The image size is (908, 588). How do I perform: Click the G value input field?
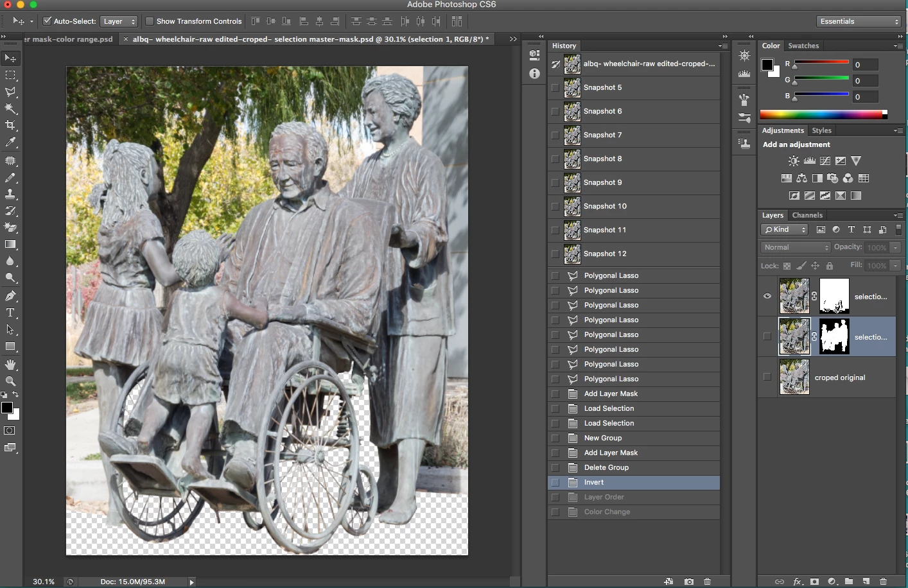[865, 81]
